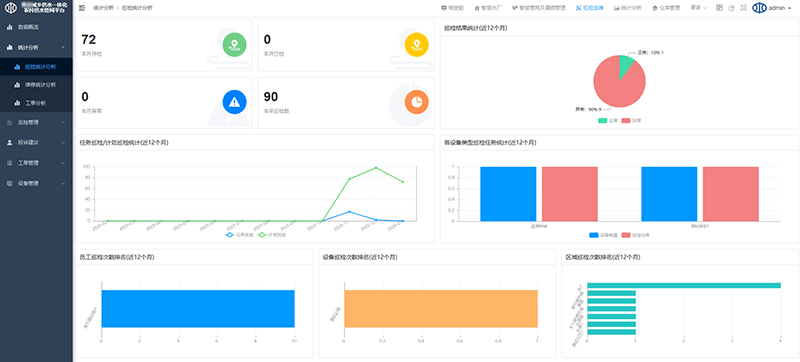
Task: Toggle the 任务巡检 blue line legend
Action: [x=239, y=235]
